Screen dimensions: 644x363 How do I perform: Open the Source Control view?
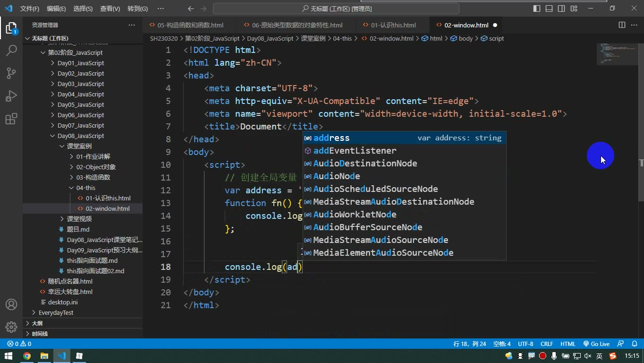pyautogui.click(x=11, y=73)
